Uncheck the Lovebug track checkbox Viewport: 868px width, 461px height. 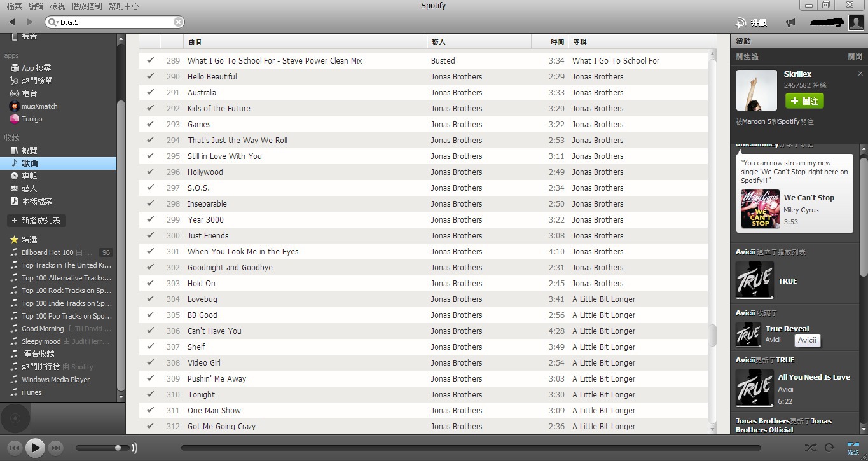point(151,299)
